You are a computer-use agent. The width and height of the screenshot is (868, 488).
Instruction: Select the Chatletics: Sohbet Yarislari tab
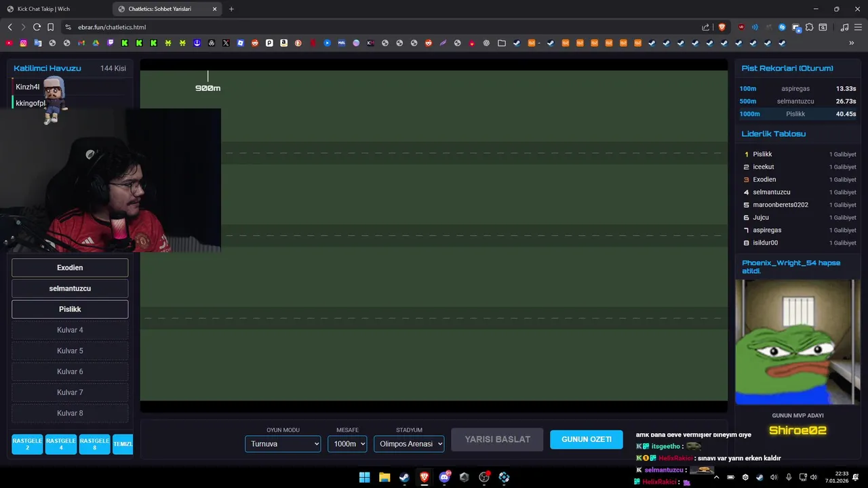pyautogui.click(x=166, y=9)
